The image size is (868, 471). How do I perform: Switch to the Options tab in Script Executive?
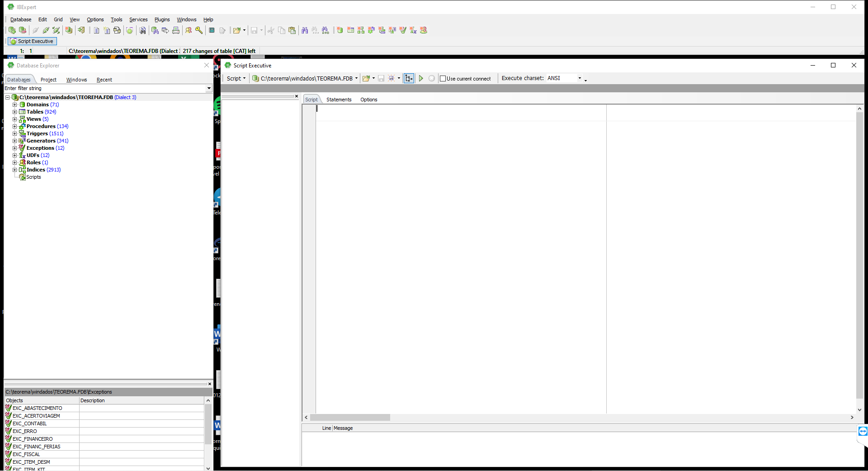click(x=368, y=100)
